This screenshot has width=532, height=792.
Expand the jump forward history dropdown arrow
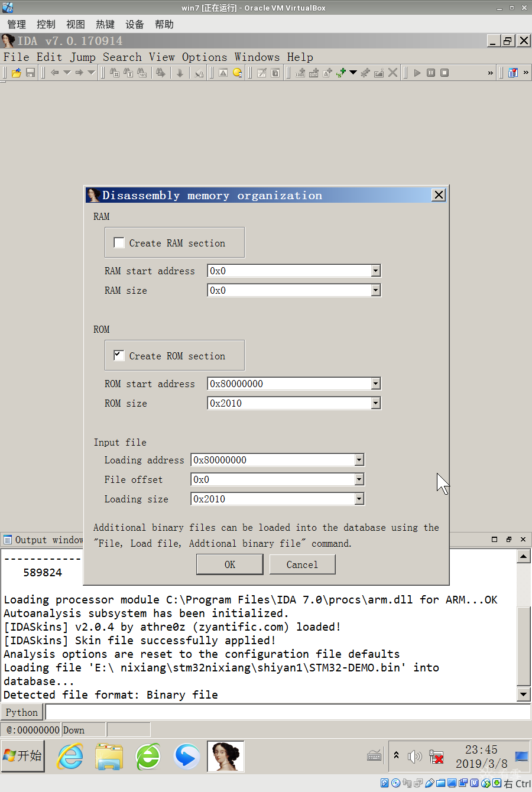91,73
